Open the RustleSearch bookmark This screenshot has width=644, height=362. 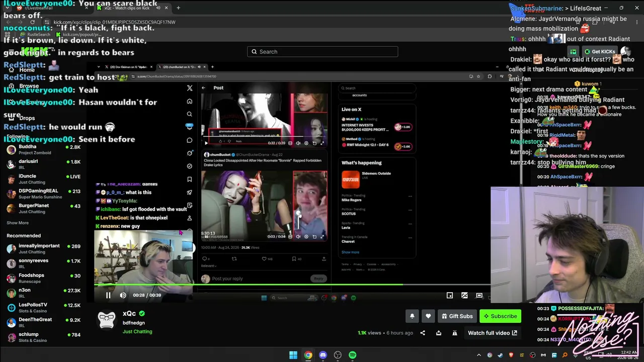click(35, 35)
